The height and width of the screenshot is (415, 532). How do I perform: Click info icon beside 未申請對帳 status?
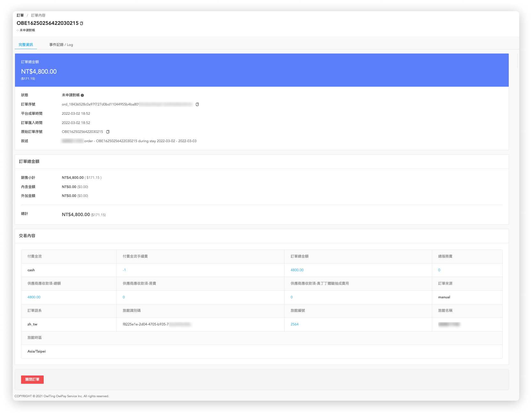82,95
